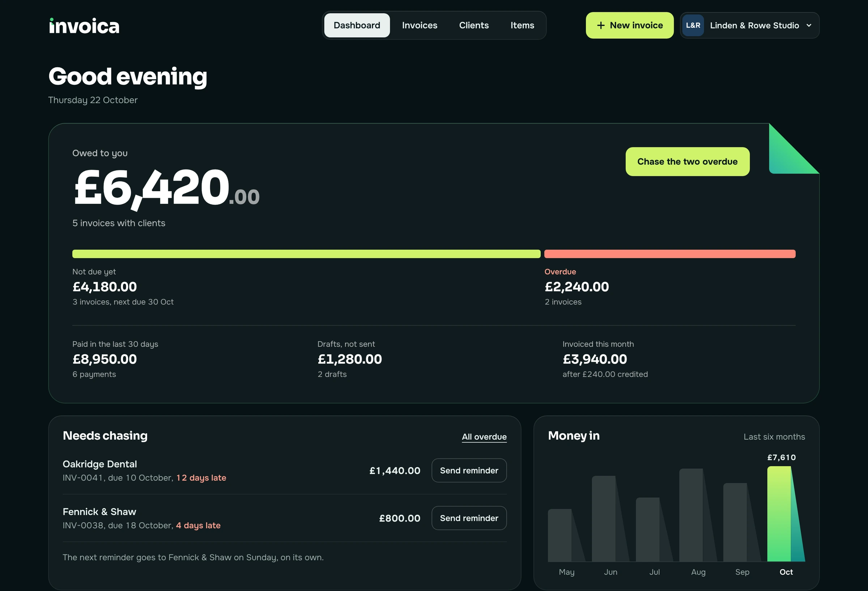Click the 4 days late label
868x591 pixels.
(198, 525)
